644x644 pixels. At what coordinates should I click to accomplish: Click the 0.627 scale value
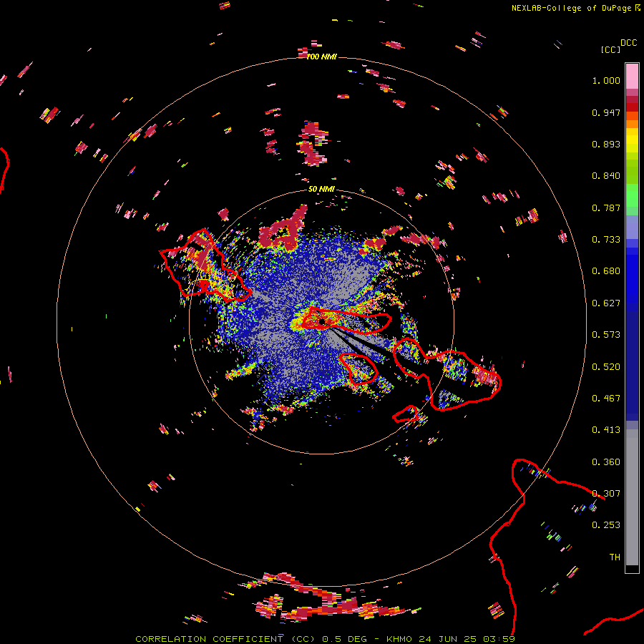click(606, 303)
